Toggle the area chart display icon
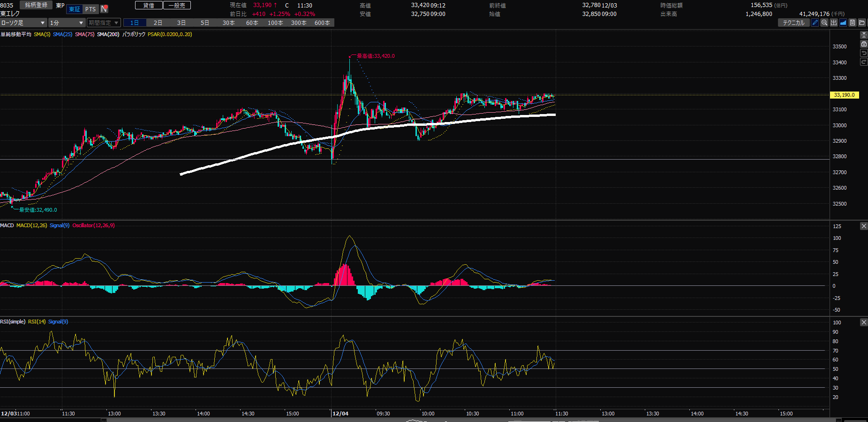 843,23
